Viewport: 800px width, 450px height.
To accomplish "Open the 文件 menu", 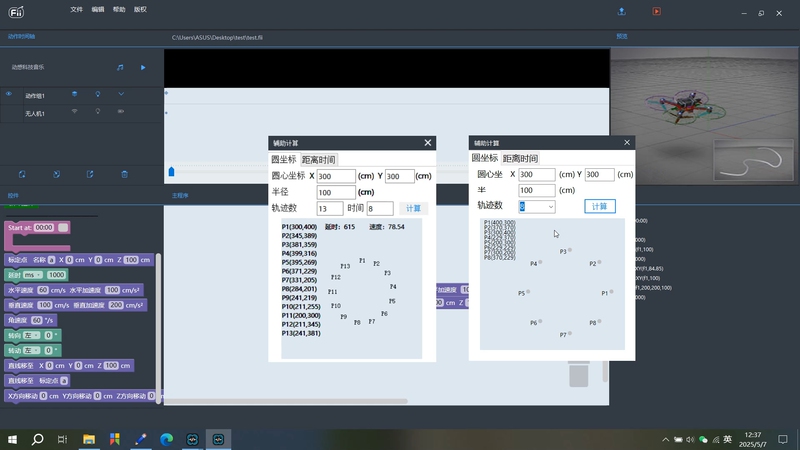I will tap(77, 10).
